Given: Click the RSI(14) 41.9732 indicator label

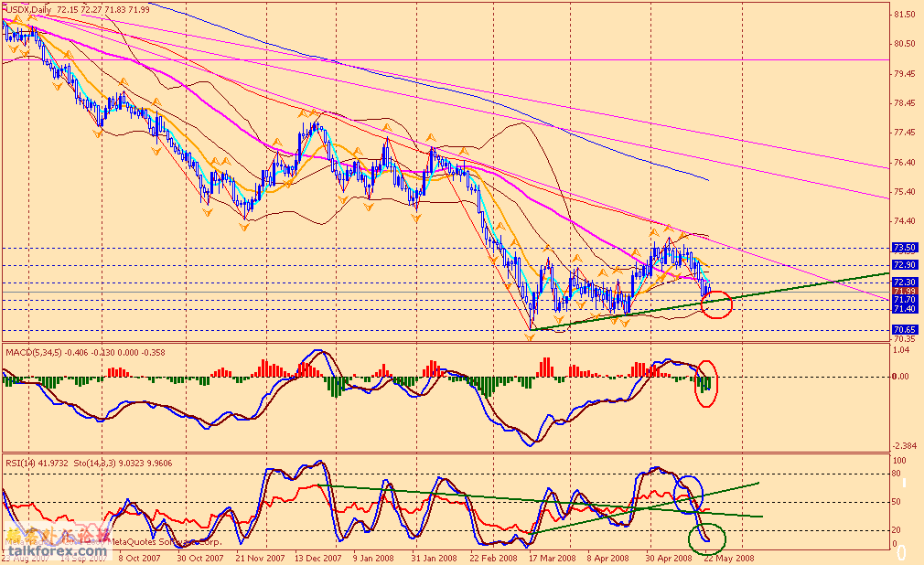Looking at the screenshot, I should (x=37, y=464).
